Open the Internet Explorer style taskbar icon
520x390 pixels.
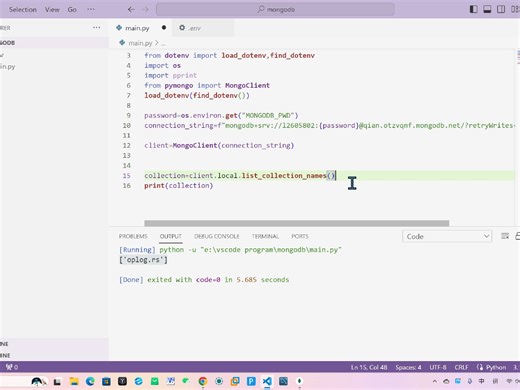pyautogui.click(x=138, y=381)
